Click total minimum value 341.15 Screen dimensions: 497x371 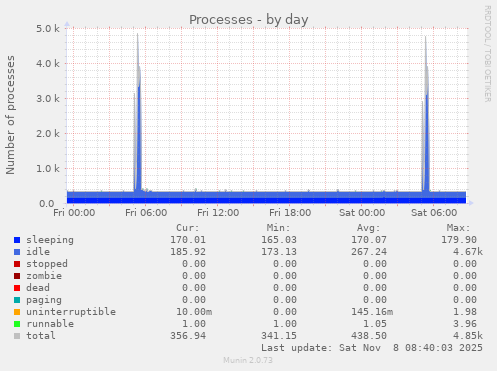(279, 336)
